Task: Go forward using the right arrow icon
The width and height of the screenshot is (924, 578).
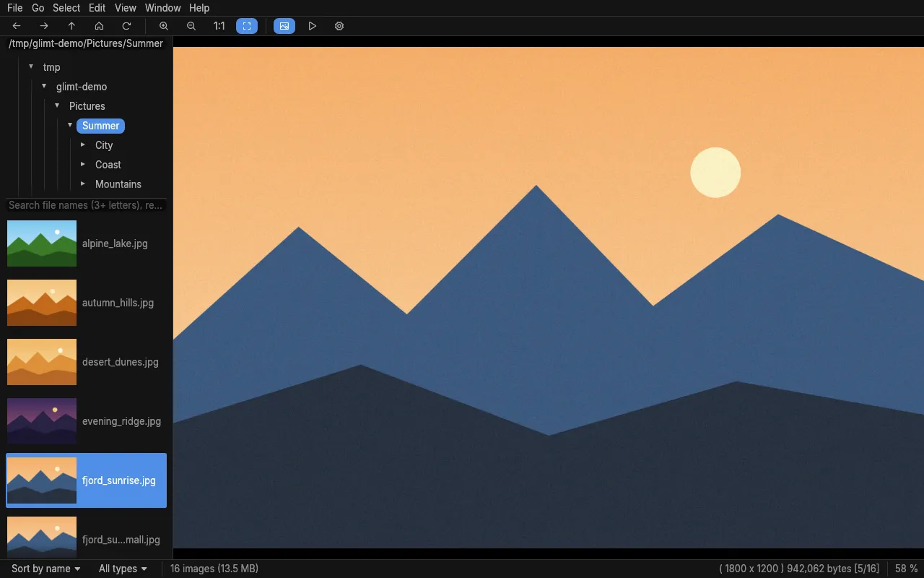Action: tap(44, 26)
